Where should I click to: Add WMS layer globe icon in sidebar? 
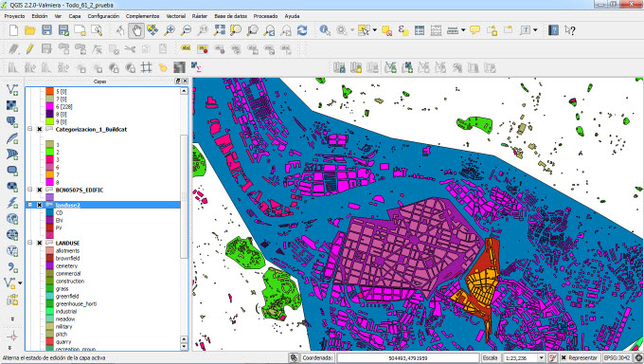pyautogui.click(x=12, y=218)
